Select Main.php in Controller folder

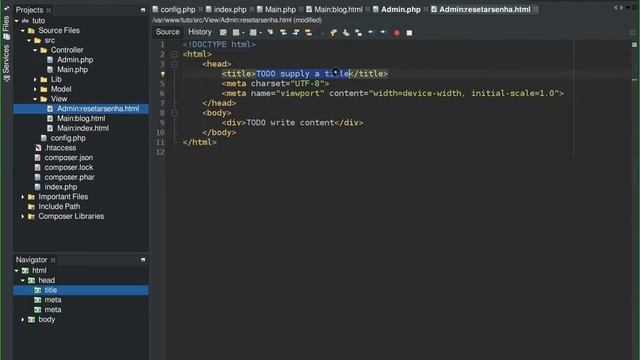point(72,70)
